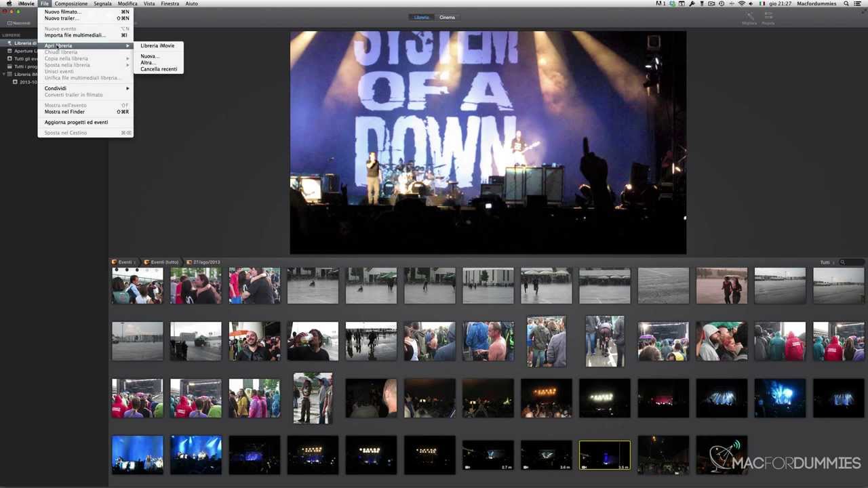The image size is (868, 488).
Task: Select the man drinking from cup thumbnail
Action: click(313, 342)
